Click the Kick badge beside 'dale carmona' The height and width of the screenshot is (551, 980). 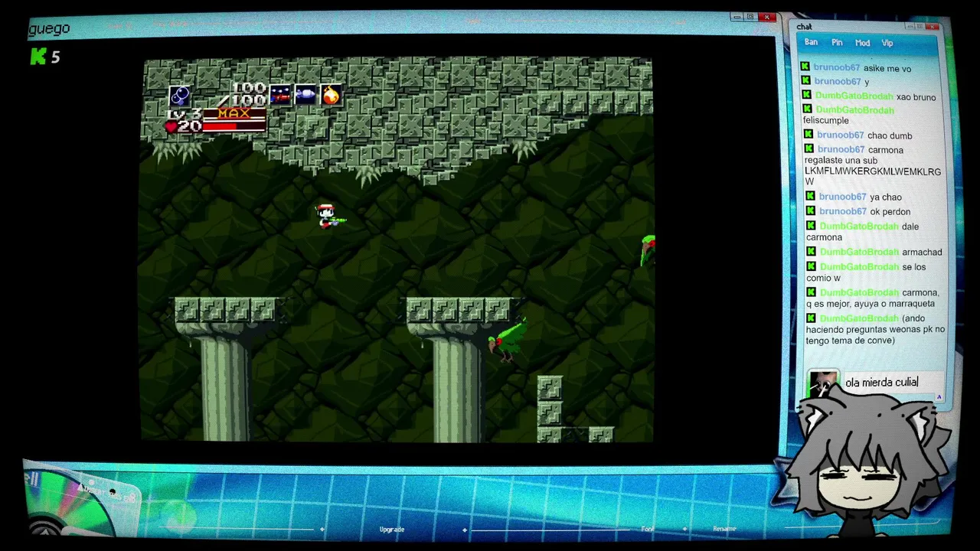812,226
